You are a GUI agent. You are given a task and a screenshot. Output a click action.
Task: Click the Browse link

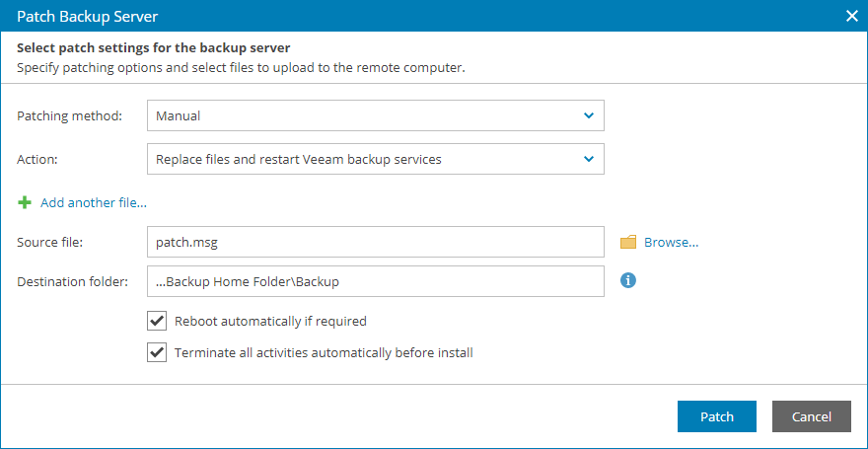point(671,242)
